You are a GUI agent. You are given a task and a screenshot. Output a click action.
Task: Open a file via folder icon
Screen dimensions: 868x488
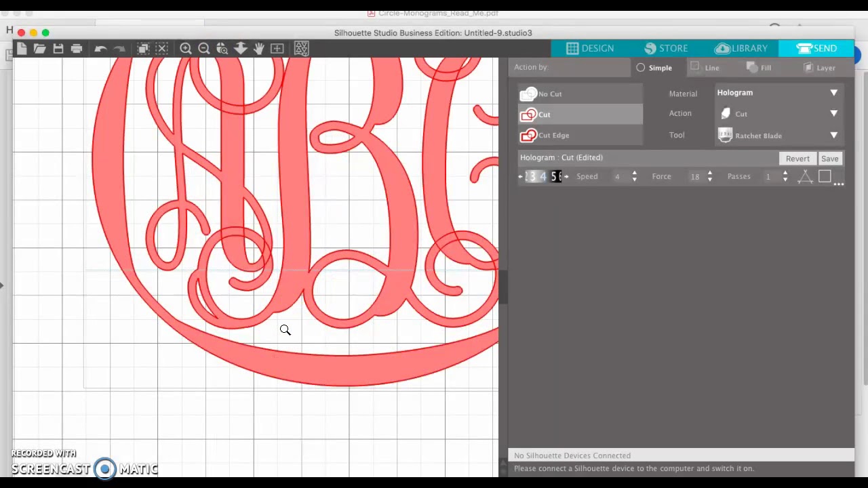coord(40,48)
